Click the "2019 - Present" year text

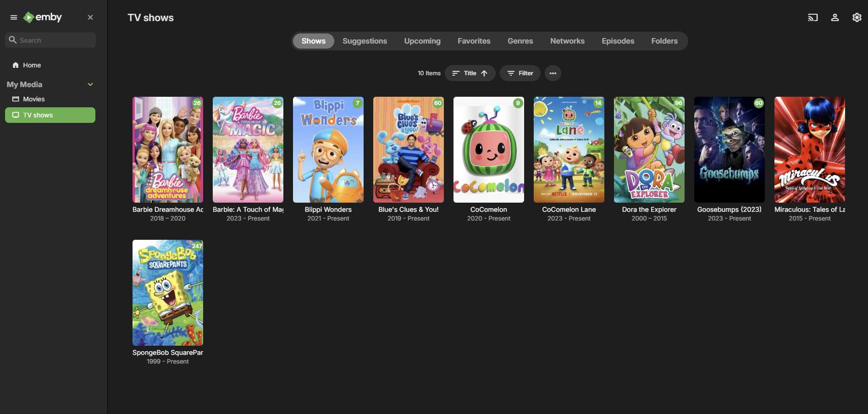(409, 219)
